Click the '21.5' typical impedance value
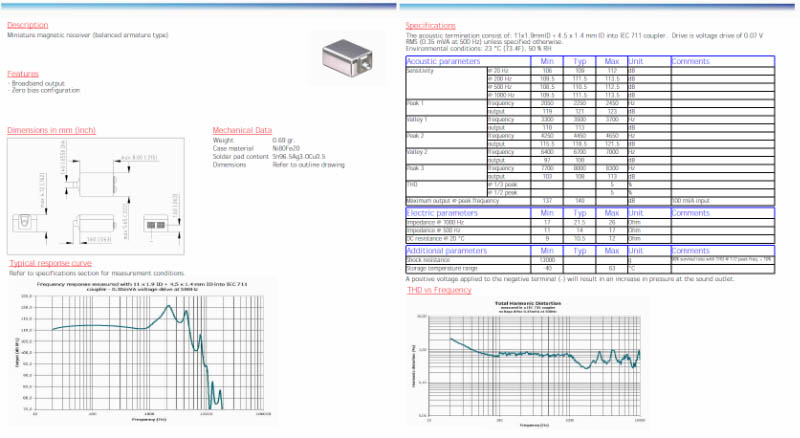This screenshot has width=800, height=438. pos(580,223)
